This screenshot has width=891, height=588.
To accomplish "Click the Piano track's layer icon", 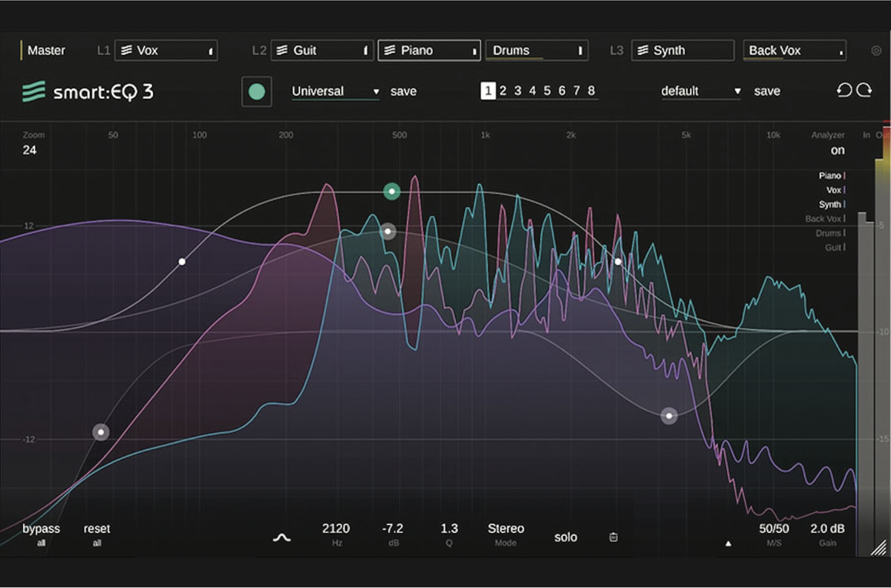I will click(x=391, y=50).
